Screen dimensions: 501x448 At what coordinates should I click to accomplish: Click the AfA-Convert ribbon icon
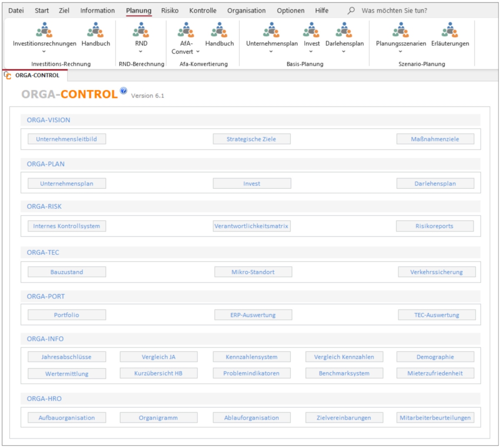click(x=186, y=30)
